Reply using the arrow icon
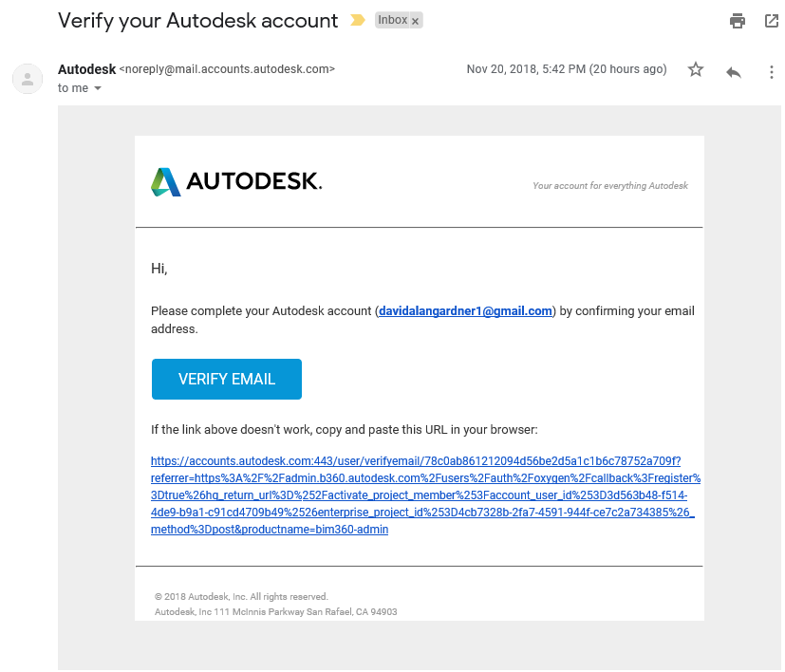785x672 pixels. (734, 72)
